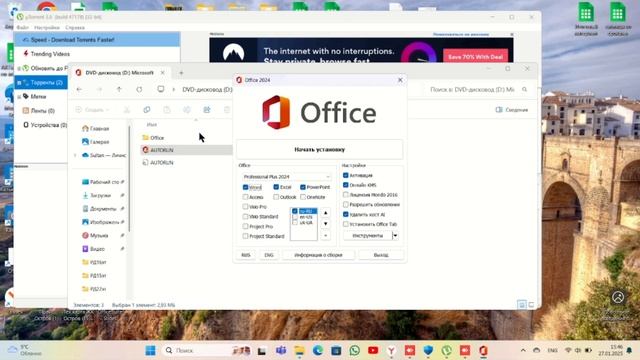The width and height of the screenshot is (640, 360).
Task: Open the Создать dropdown in Explorer
Action: click(93, 109)
